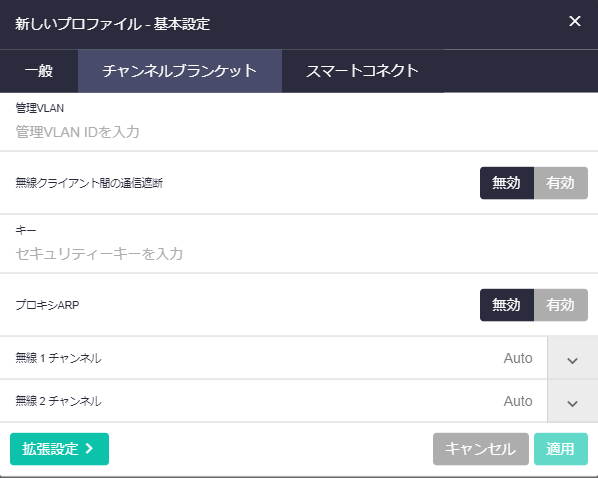Click the 無線 1 チャンネル row label

pyautogui.click(x=58, y=358)
